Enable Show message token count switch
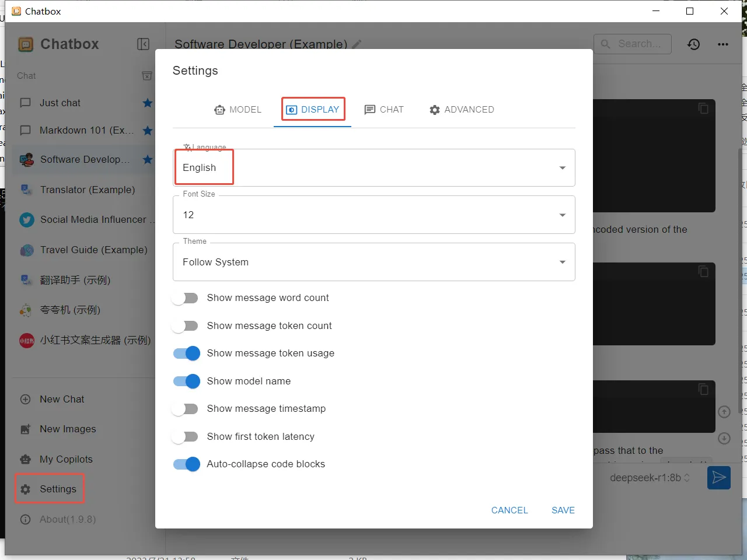Image resolution: width=747 pixels, height=560 pixels. (x=186, y=325)
